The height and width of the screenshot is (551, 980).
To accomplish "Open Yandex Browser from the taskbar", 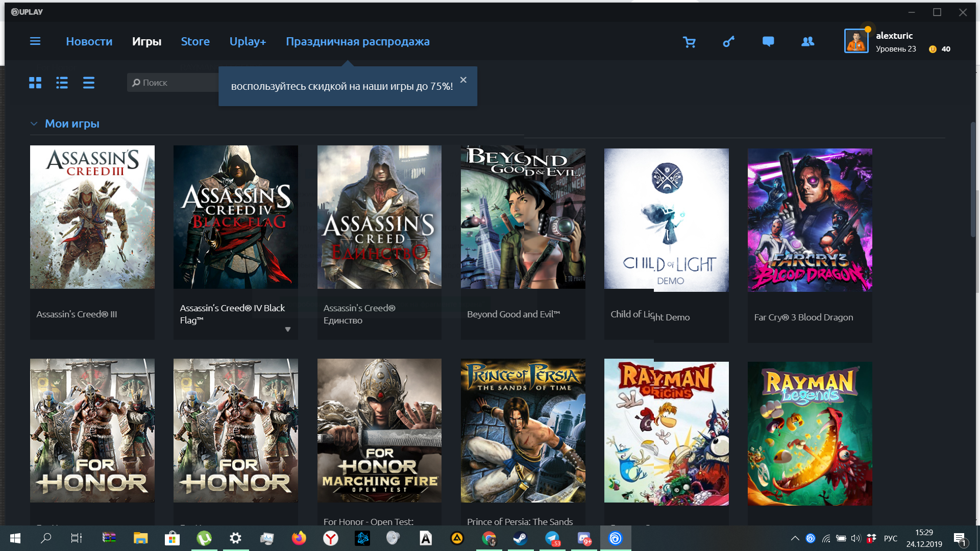I will (x=331, y=538).
